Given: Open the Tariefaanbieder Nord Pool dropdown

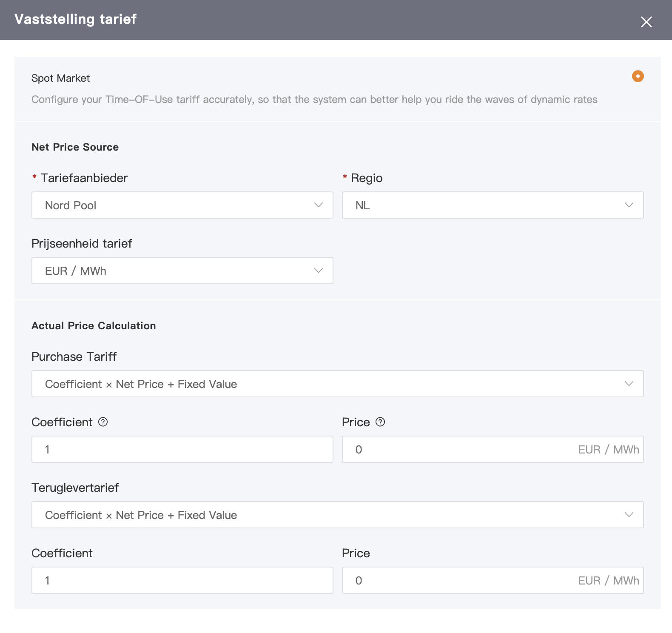Looking at the screenshot, I should [182, 205].
